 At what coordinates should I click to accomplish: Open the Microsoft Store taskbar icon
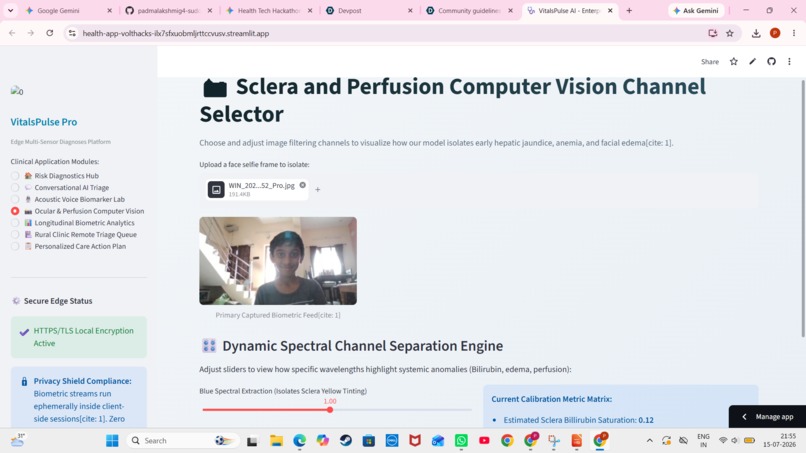[x=369, y=441]
